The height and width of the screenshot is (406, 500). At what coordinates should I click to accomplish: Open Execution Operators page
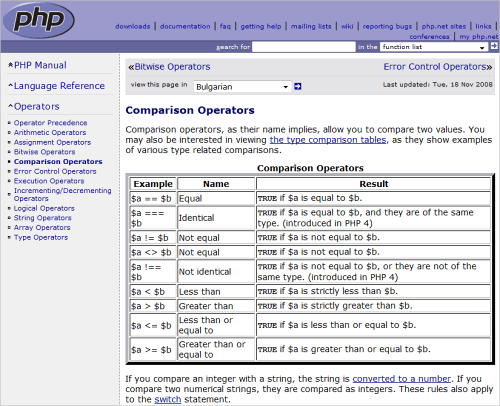coord(49,181)
